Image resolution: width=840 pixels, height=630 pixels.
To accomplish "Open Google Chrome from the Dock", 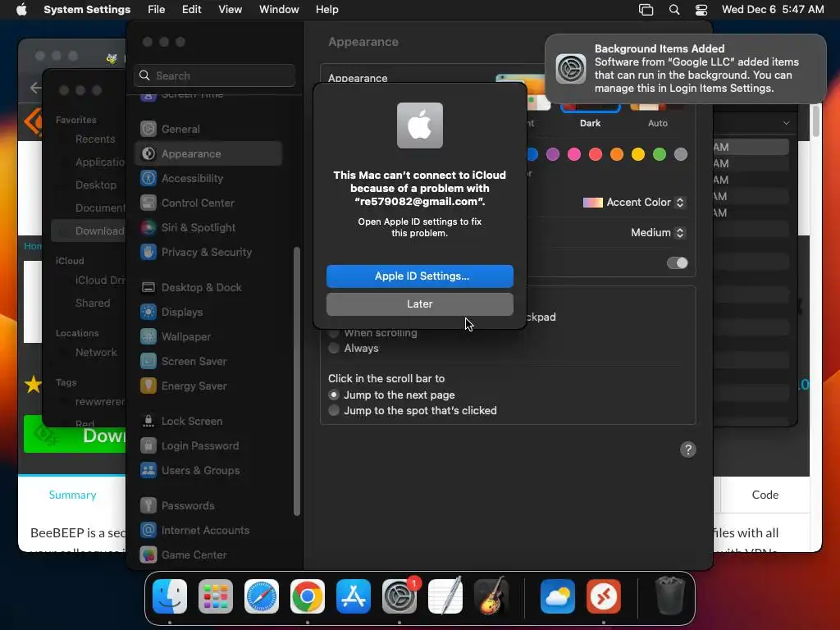I will tap(308, 596).
